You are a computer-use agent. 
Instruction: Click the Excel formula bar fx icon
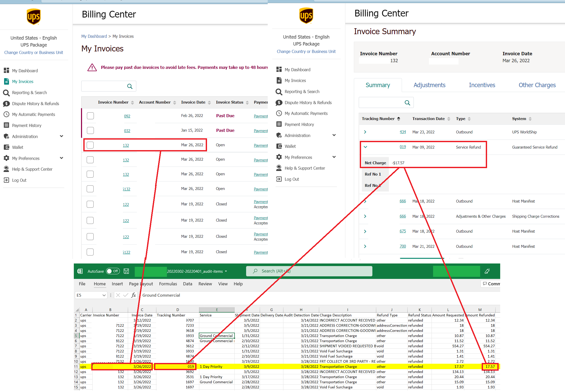click(133, 295)
